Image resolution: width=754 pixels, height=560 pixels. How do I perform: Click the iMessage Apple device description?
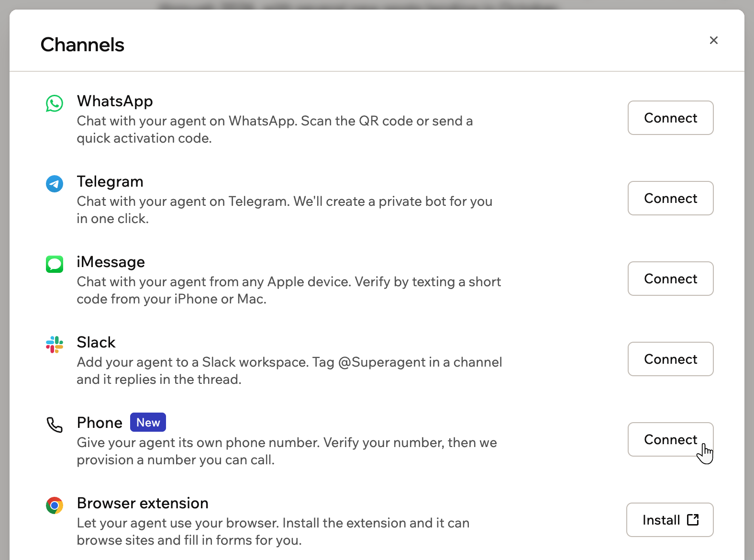289,290
